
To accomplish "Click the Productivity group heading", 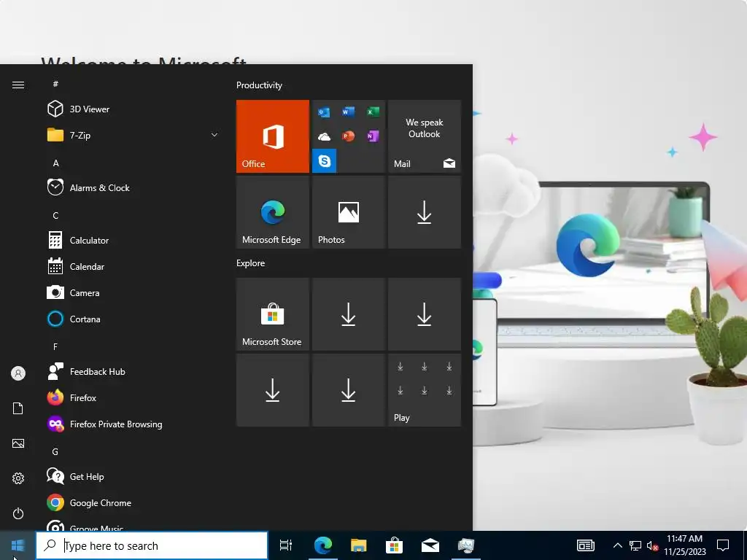I will pos(259,85).
